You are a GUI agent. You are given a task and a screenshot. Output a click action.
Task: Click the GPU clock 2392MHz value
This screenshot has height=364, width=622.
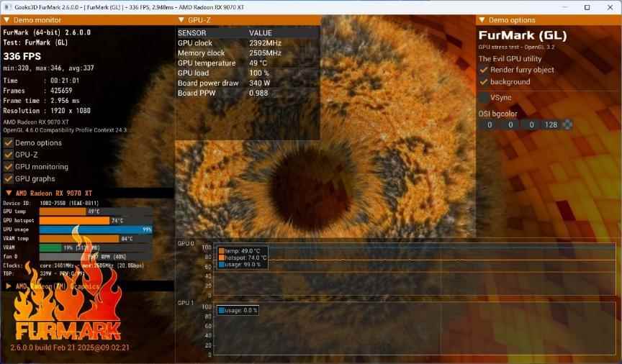pos(265,43)
